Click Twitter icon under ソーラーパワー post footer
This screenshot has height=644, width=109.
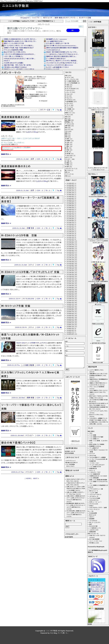(x=53, y=436)
